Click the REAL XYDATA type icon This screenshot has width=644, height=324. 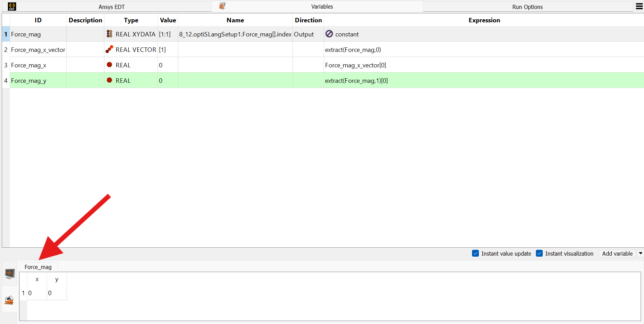110,34
